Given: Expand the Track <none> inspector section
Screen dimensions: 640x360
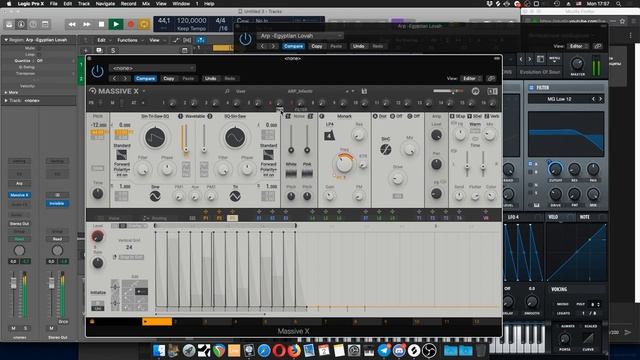Looking at the screenshot, I should click(x=6, y=100).
